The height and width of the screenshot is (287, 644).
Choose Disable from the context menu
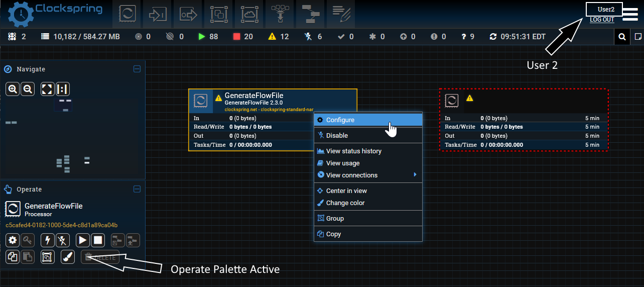pyautogui.click(x=368, y=135)
